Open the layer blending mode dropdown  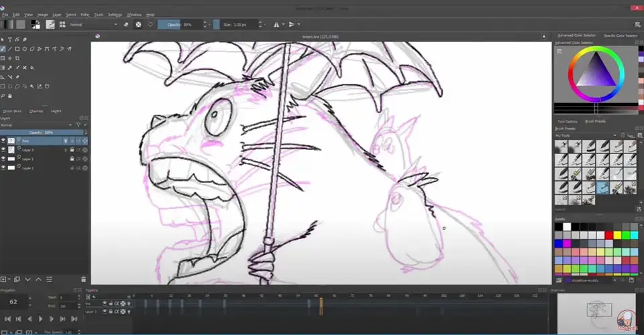pyautogui.click(x=36, y=125)
